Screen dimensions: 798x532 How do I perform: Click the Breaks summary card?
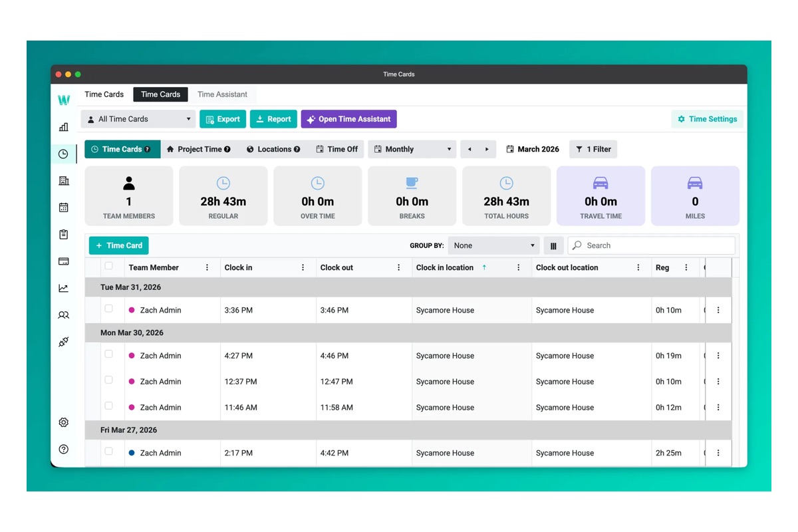412,196
